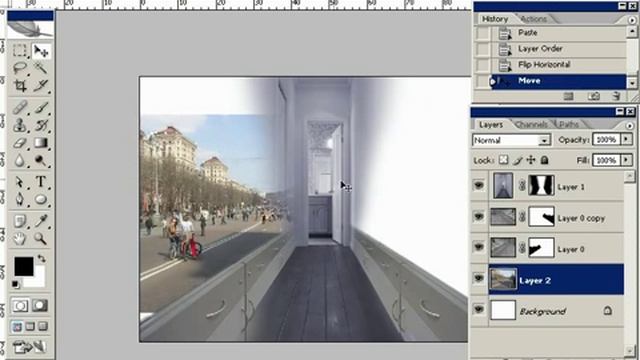
Task: Select the Healing Brush tool
Action: pos(19,108)
